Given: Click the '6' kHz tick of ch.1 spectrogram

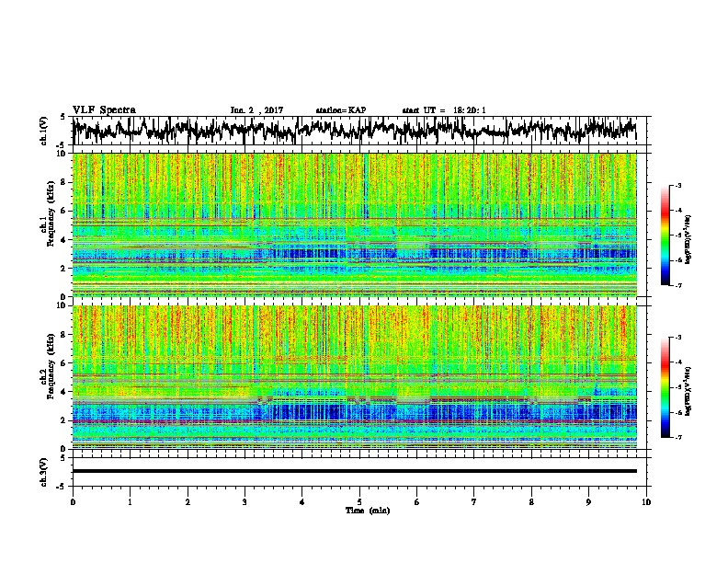Looking at the screenshot, I should point(65,212).
